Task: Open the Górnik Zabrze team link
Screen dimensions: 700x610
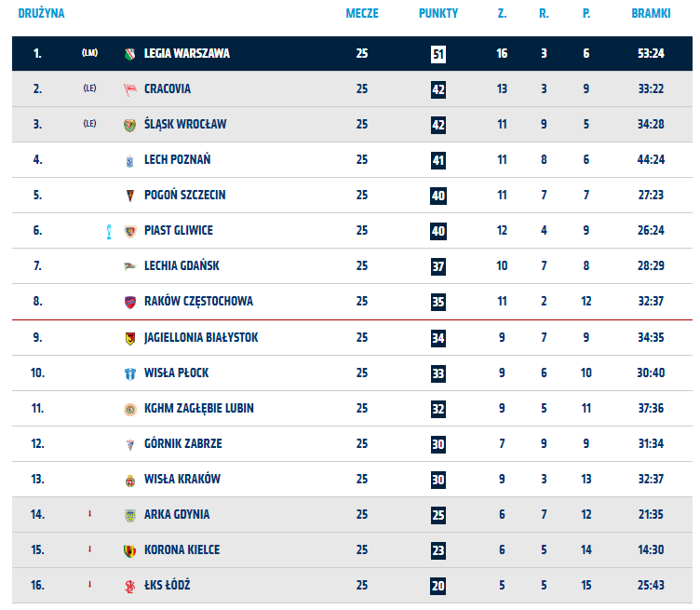Action: [183, 444]
